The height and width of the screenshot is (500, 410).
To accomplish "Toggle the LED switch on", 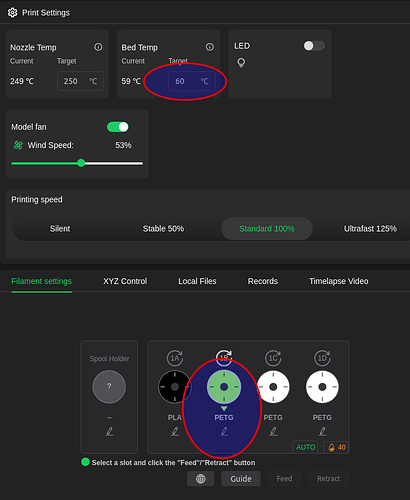I will tap(314, 46).
